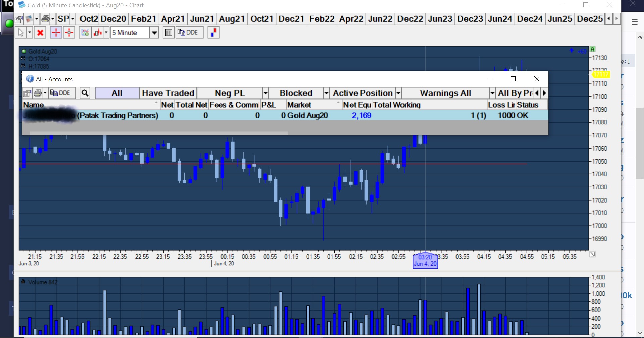The width and height of the screenshot is (644, 338).
Task: Toggle the red crosshair cursor tool
Action: [x=56, y=33]
